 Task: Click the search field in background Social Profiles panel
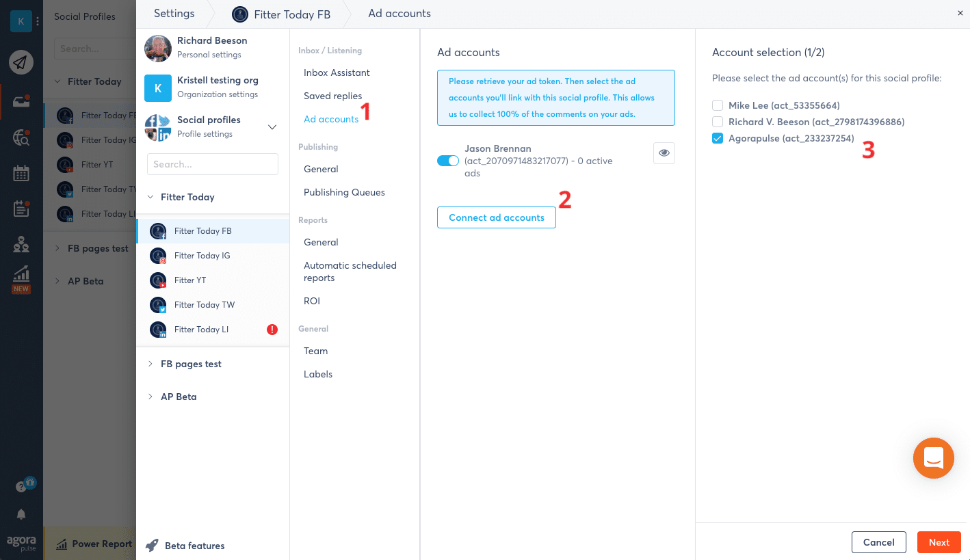pyautogui.click(x=95, y=49)
